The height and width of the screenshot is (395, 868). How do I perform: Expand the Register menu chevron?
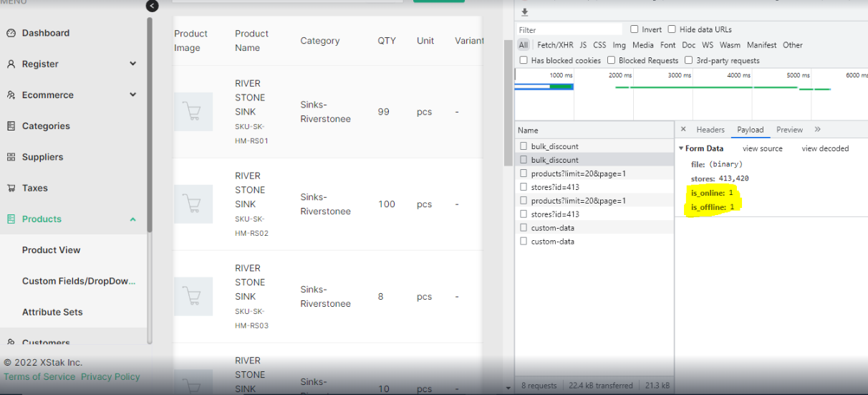tap(132, 64)
